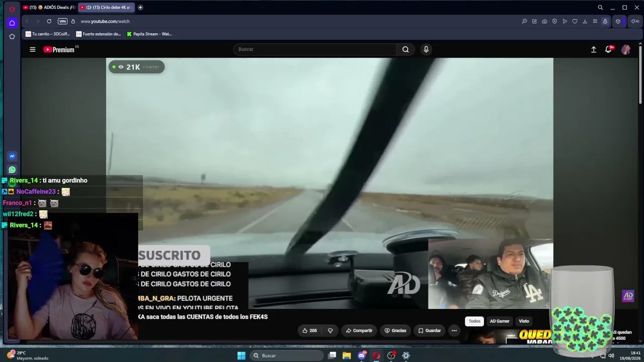Open a new browser tab
This screenshot has height=362, width=644.
(140, 8)
